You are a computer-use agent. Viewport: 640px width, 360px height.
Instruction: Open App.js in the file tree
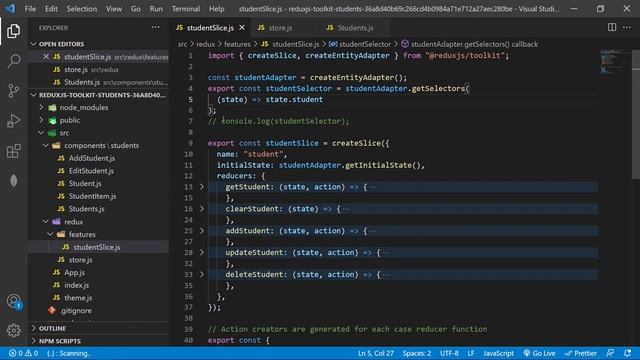(x=74, y=273)
